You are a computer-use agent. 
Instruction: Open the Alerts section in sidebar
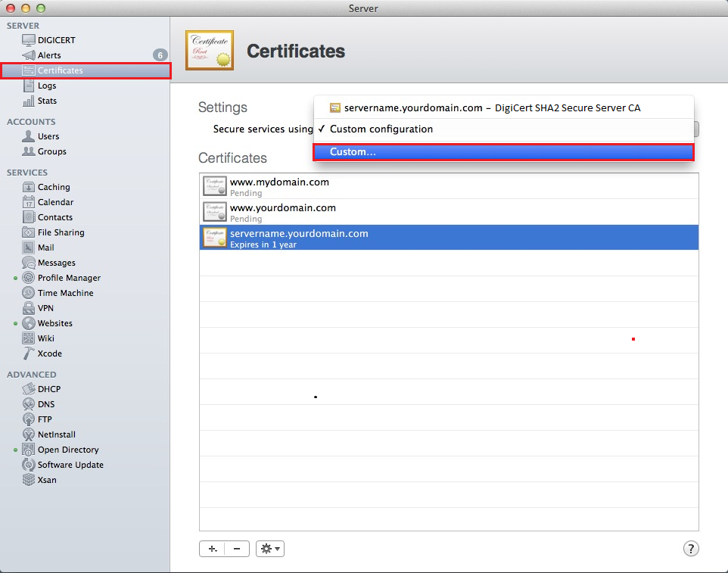point(49,55)
